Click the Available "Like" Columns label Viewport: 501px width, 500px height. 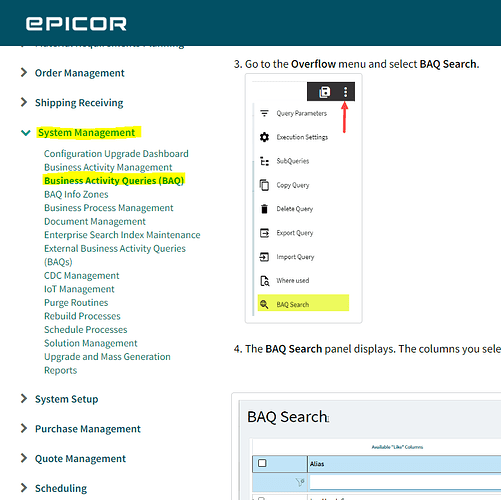(x=397, y=447)
